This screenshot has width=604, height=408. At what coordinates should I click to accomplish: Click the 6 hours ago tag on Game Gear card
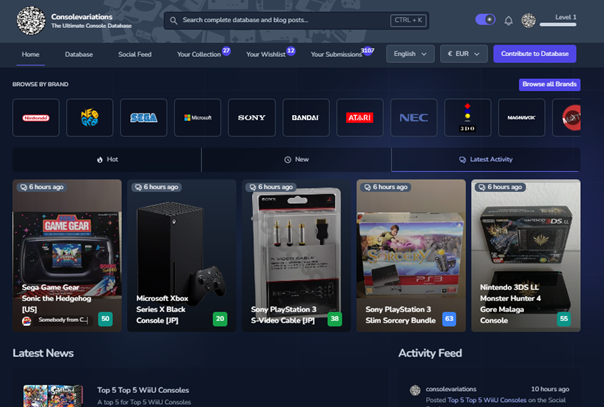pos(42,187)
